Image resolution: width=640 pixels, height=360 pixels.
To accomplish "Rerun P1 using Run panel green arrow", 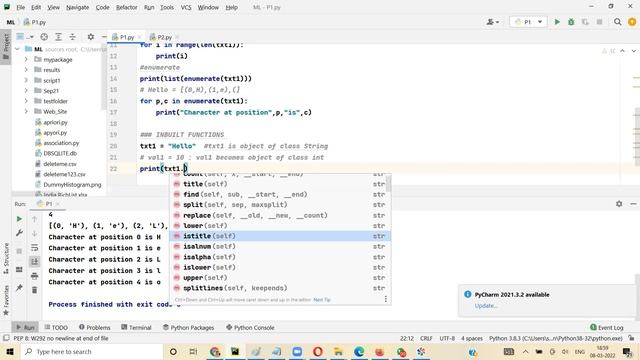I will pos(19,219).
